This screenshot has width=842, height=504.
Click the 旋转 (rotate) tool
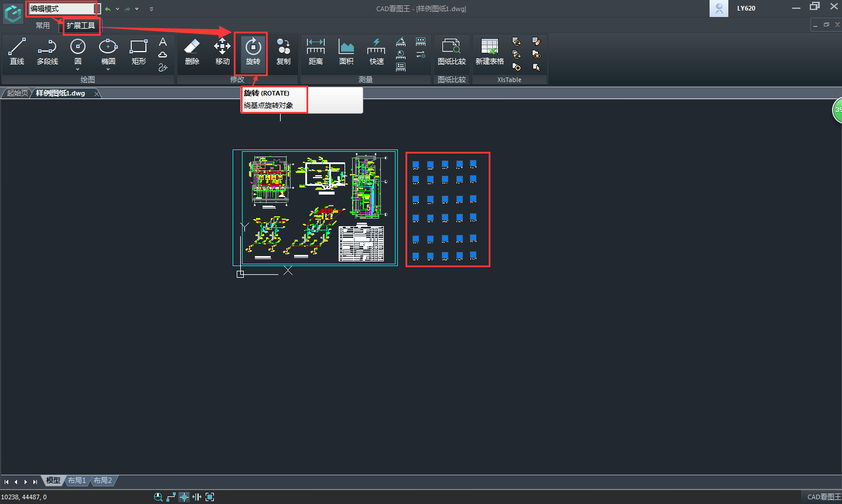pyautogui.click(x=253, y=52)
